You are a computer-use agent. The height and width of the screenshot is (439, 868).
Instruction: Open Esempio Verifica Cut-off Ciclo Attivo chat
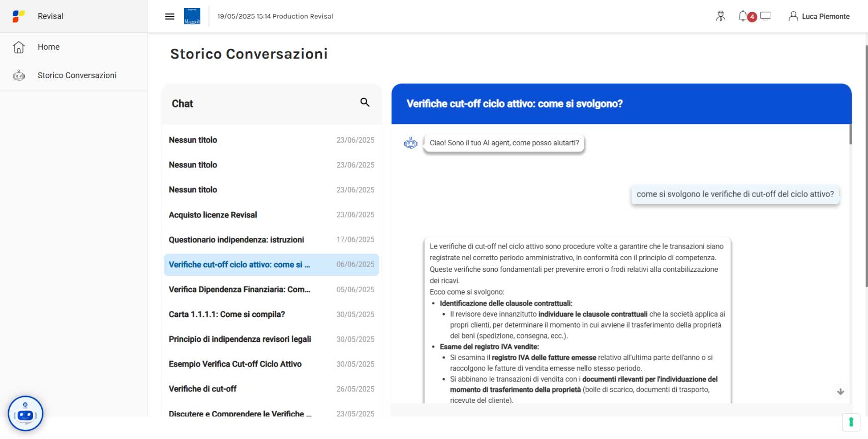pyautogui.click(x=272, y=364)
